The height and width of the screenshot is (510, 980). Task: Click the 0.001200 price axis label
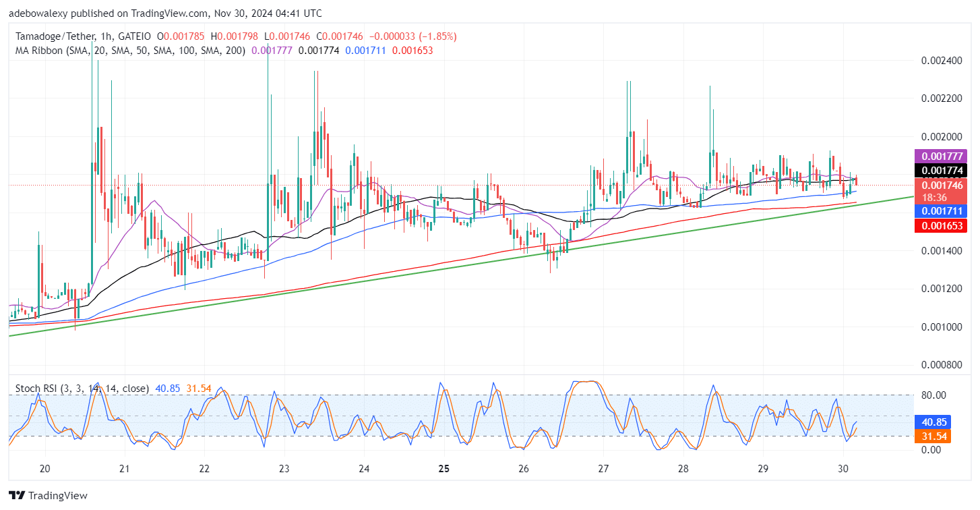(942, 289)
